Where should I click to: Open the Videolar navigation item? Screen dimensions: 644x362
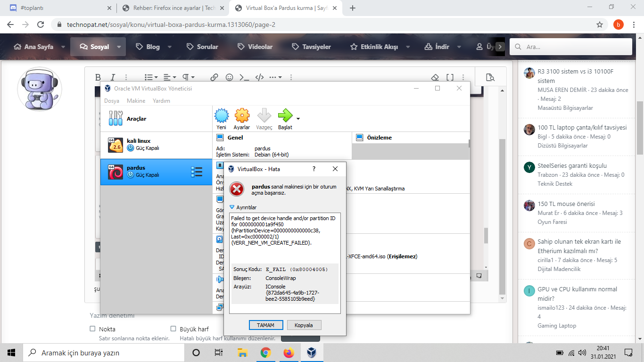point(255,47)
